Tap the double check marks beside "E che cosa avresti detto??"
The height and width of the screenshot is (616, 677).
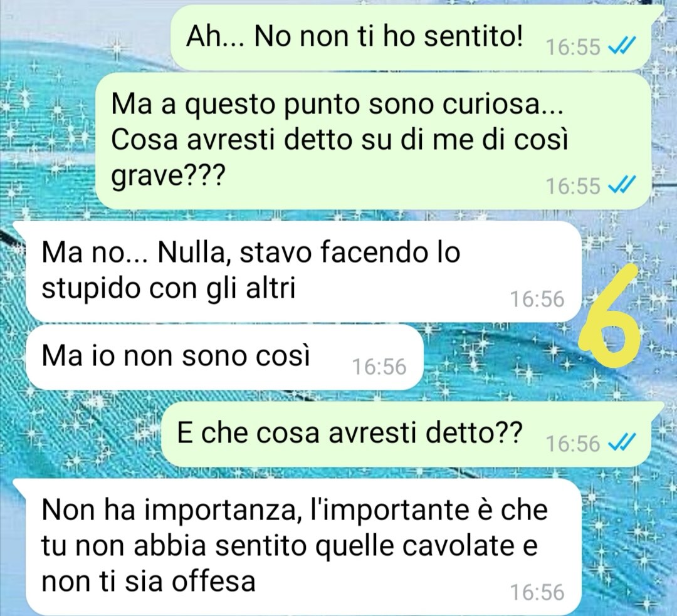point(622,443)
